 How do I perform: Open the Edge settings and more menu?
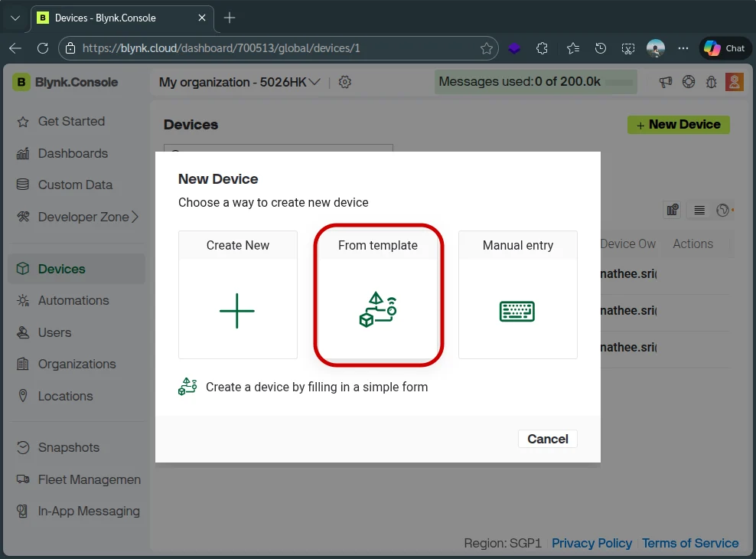tap(683, 48)
